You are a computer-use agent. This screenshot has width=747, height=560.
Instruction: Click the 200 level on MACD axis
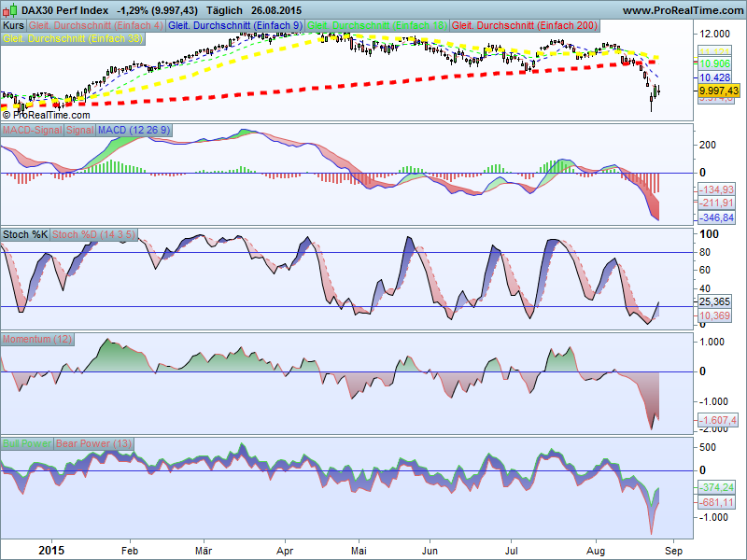[708, 145]
